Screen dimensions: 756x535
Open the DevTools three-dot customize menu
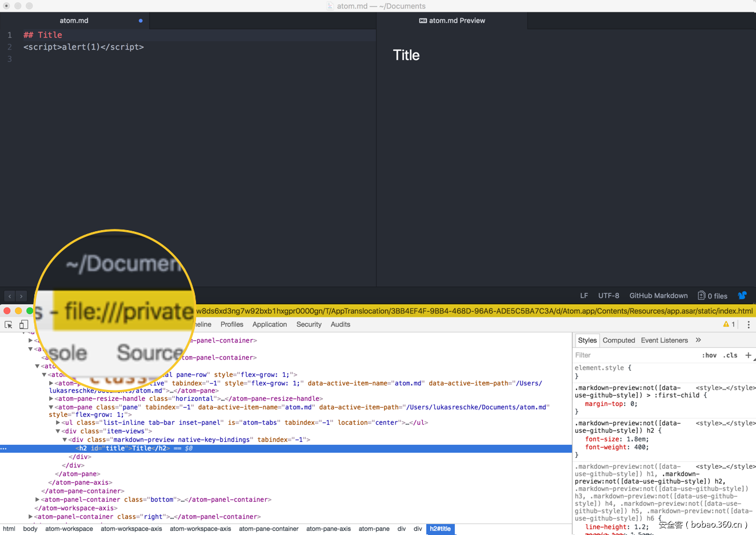pyautogui.click(x=748, y=324)
